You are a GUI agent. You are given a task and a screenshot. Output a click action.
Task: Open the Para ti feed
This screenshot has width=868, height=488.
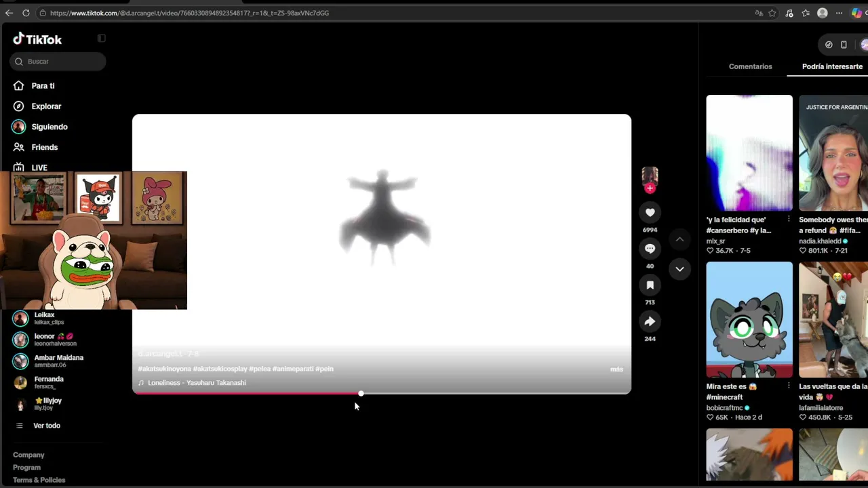(43, 86)
